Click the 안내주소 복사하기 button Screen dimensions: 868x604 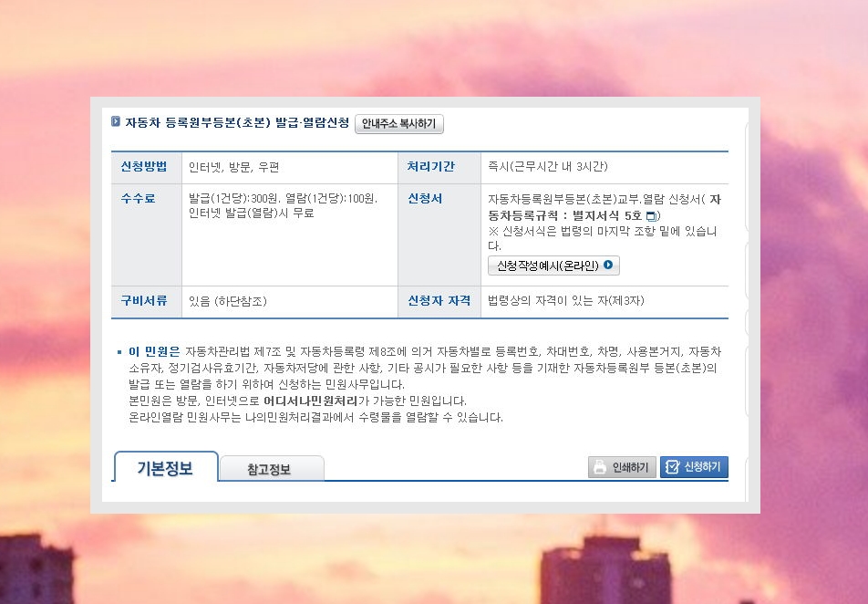(399, 123)
